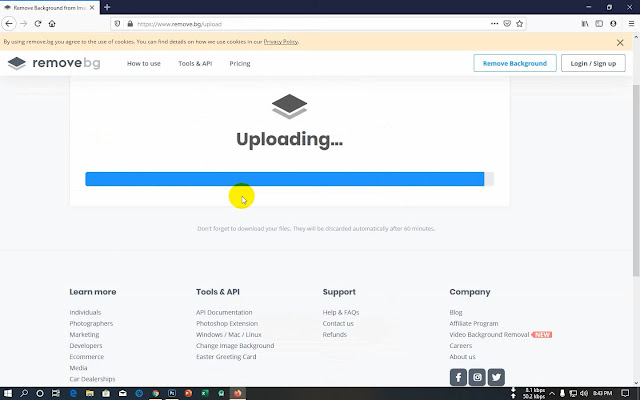
Task: Open the notification center icon
Action: tap(625, 393)
